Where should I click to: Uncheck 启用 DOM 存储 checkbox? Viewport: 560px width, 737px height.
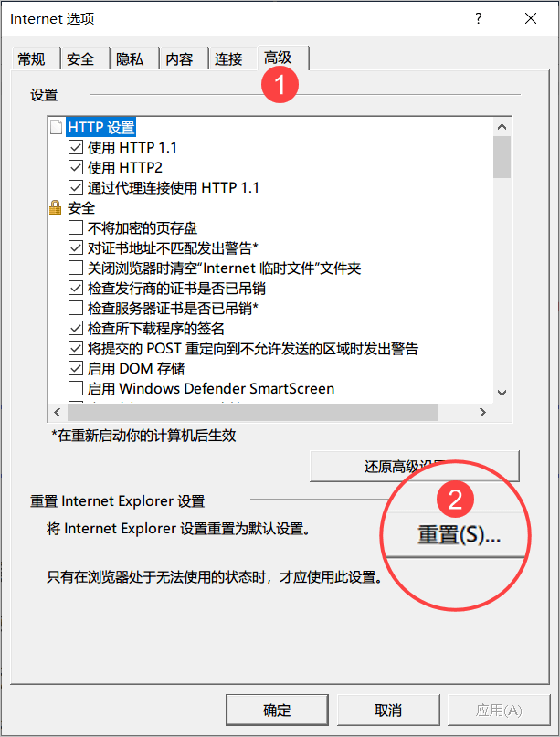(x=76, y=368)
